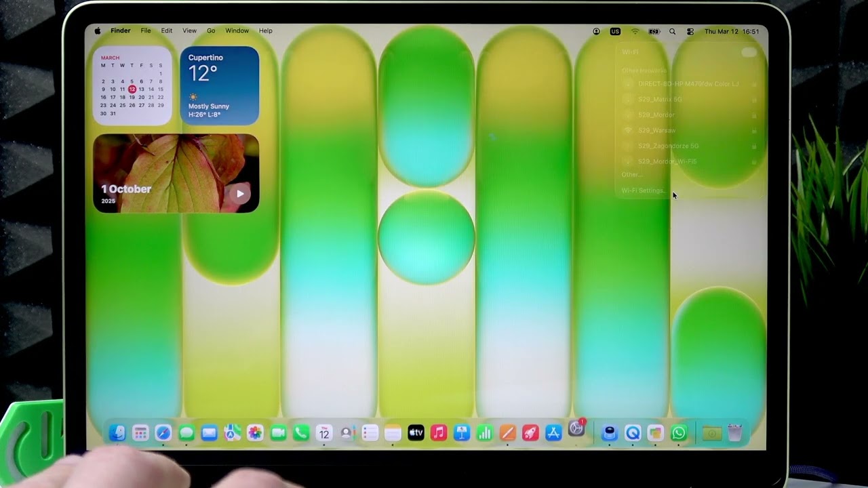The width and height of the screenshot is (868, 488).
Task: Open Spotlight search in menu bar
Action: [672, 31]
